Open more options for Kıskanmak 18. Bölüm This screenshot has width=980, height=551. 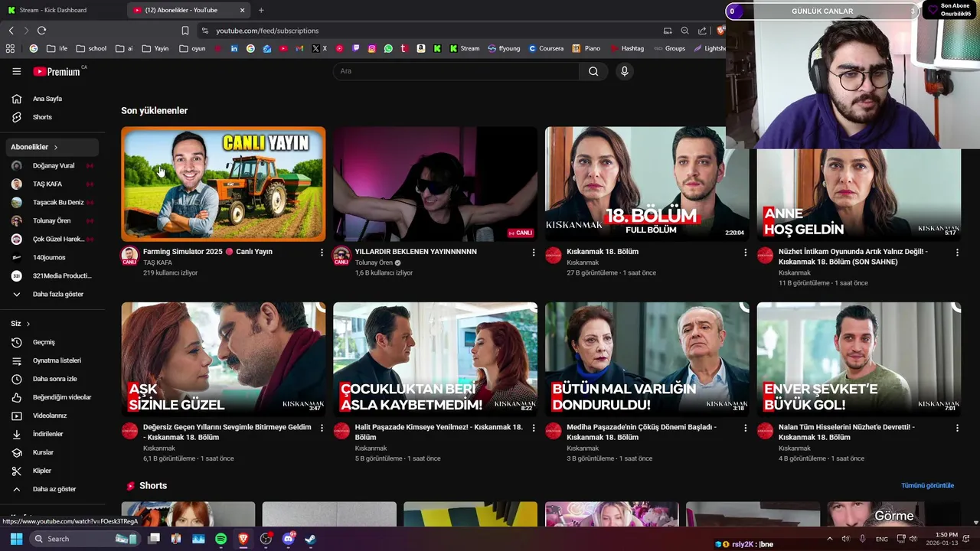pyautogui.click(x=746, y=253)
